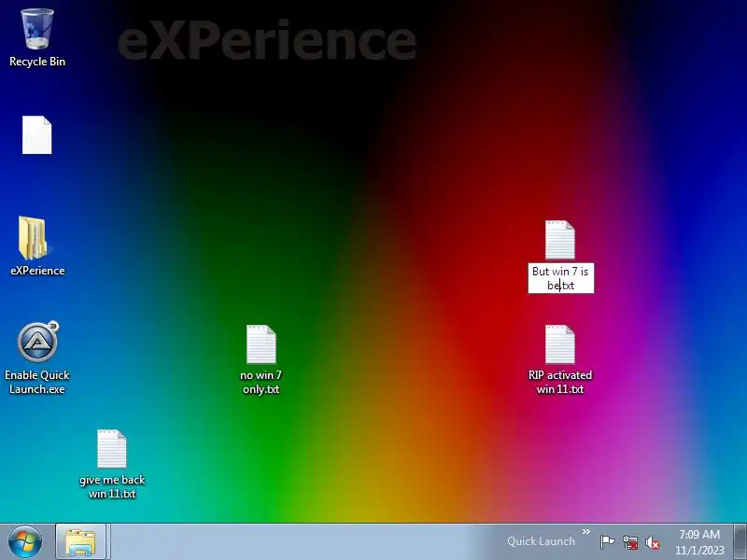The width and height of the screenshot is (747, 560).
Task: Select the RIP activated win 11.txt file icon
Action: (559, 343)
